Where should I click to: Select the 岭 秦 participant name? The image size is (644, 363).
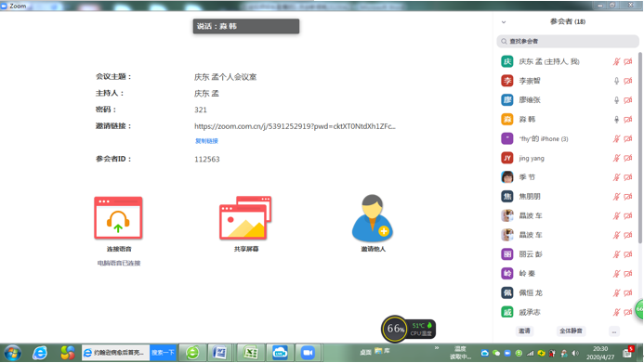pyautogui.click(x=527, y=274)
